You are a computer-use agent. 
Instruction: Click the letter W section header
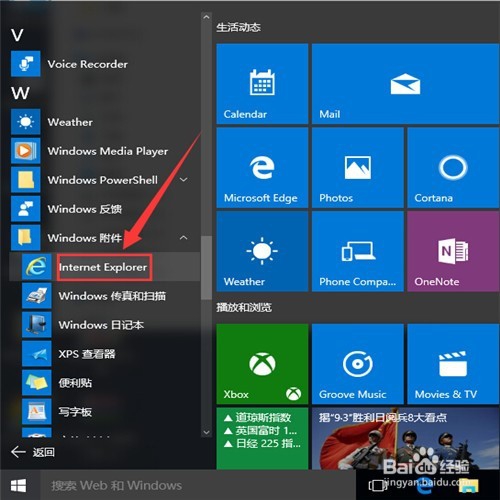[20, 93]
